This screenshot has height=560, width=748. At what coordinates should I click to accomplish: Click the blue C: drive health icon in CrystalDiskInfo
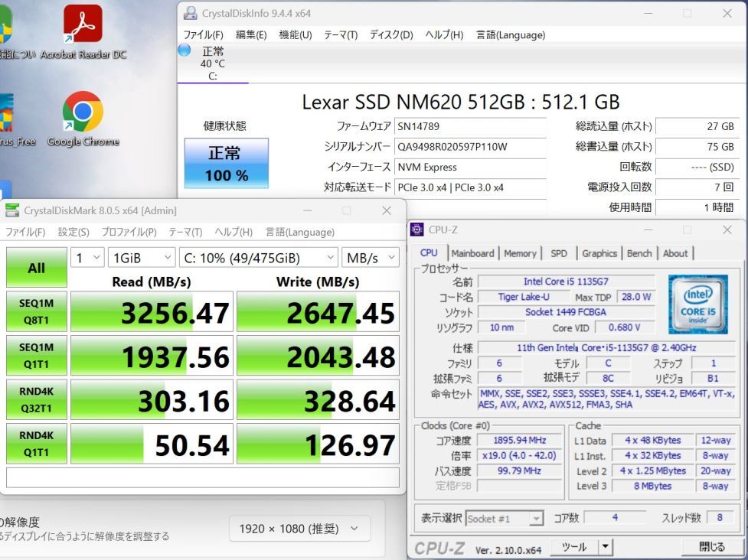(x=183, y=50)
